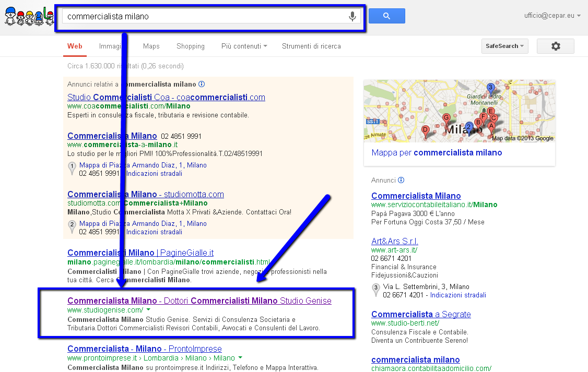Expand the 'Più contenuti' menu
This screenshot has height=372, width=588.
coord(244,46)
